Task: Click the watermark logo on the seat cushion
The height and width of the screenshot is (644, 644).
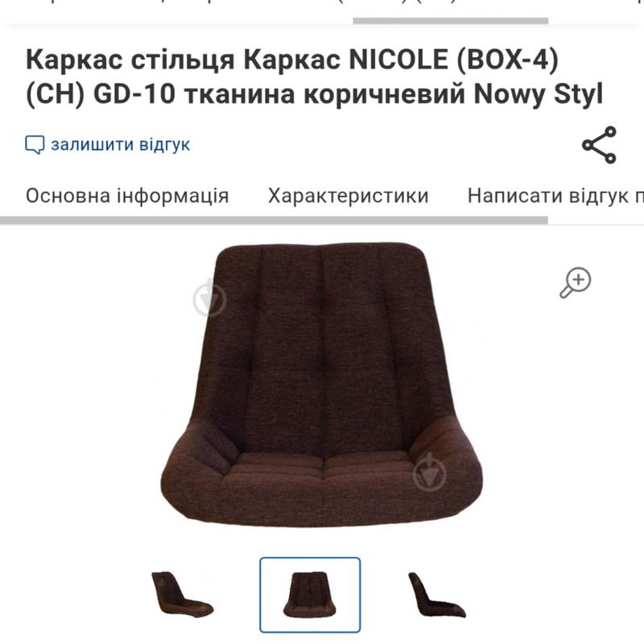Action: pos(429,473)
